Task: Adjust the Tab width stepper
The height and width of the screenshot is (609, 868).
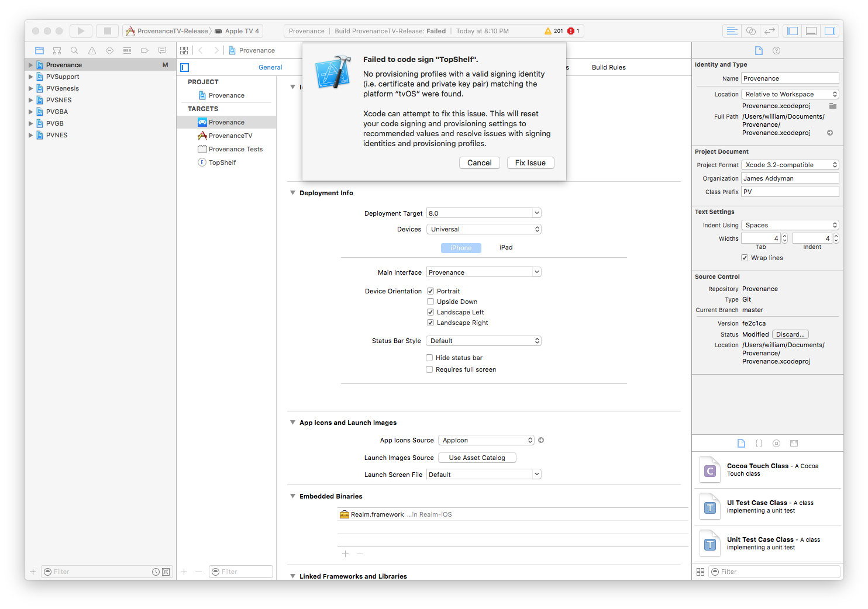Action: [785, 238]
